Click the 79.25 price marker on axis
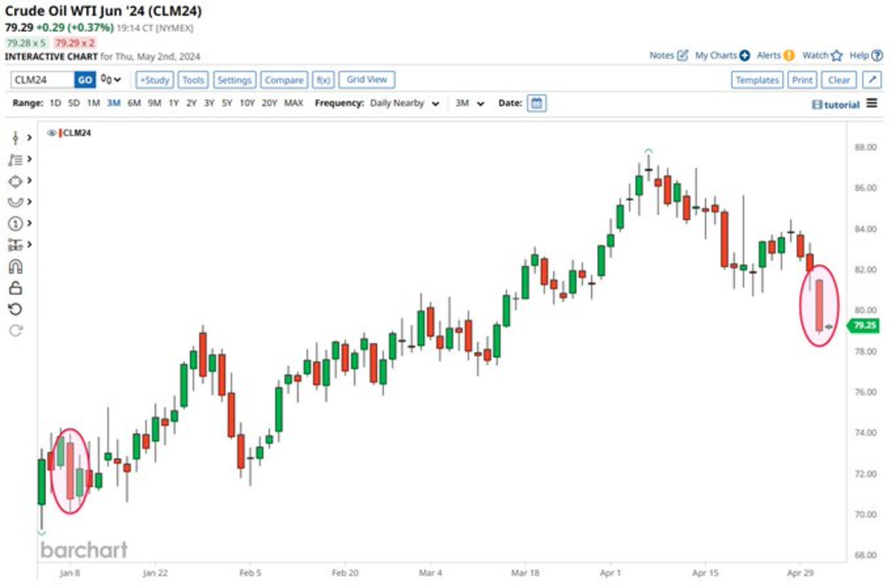This screenshot has width=891, height=588. click(864, 326)
